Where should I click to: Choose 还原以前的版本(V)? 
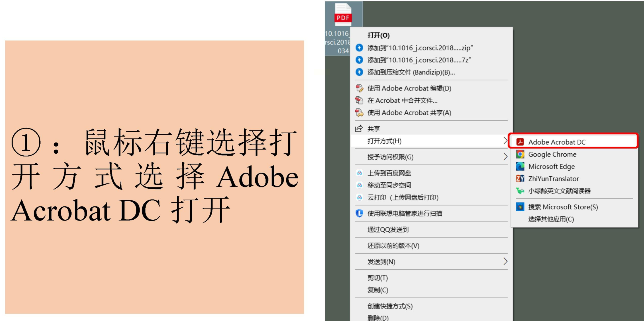432,246
